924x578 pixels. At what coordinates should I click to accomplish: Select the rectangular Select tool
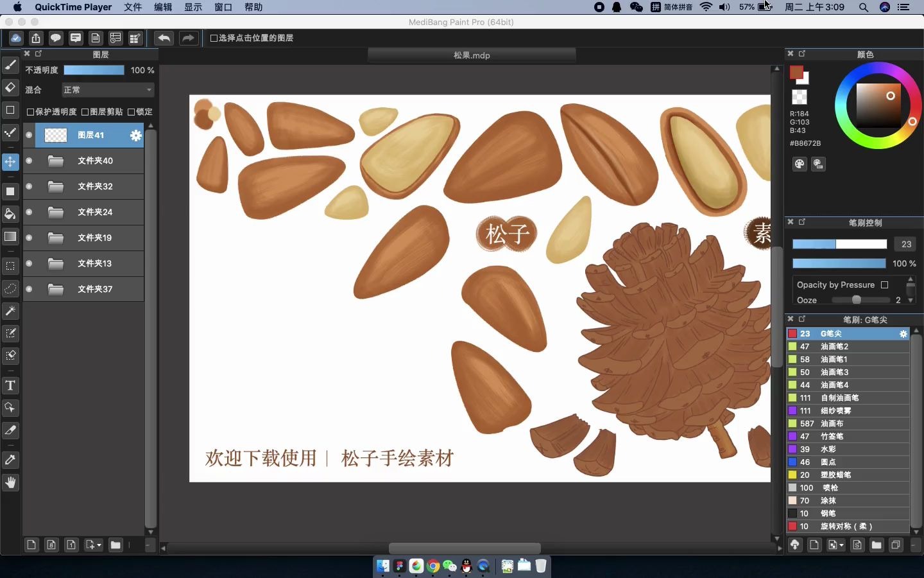(10, 266)
